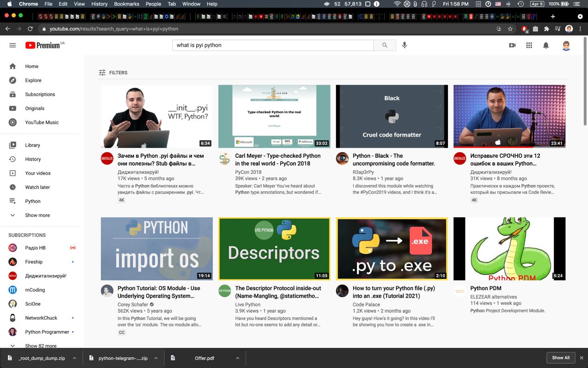The image size is (588, 368).
Task: Open options arrow for _root_dump_dump.zip download
Action: click(x=74, y=358)
